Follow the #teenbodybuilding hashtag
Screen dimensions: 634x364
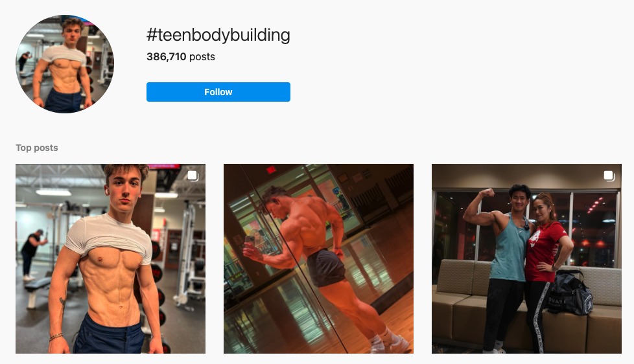218,92
